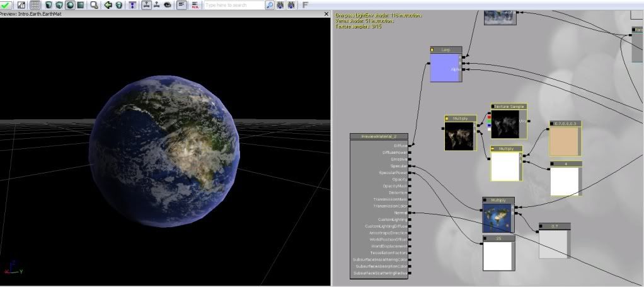This screenshot has height=287, width=644.
Task: Select the Texture Sample node title
Action: pos(509,107)
